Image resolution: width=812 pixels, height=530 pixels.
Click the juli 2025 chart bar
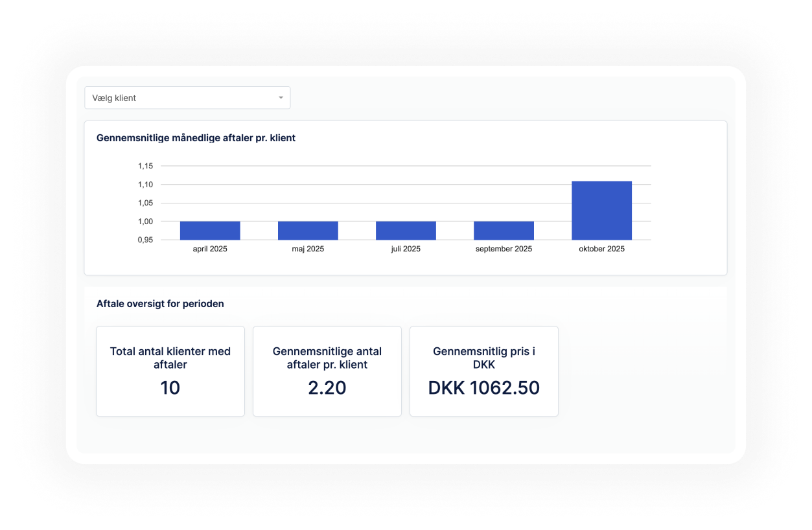406,231
